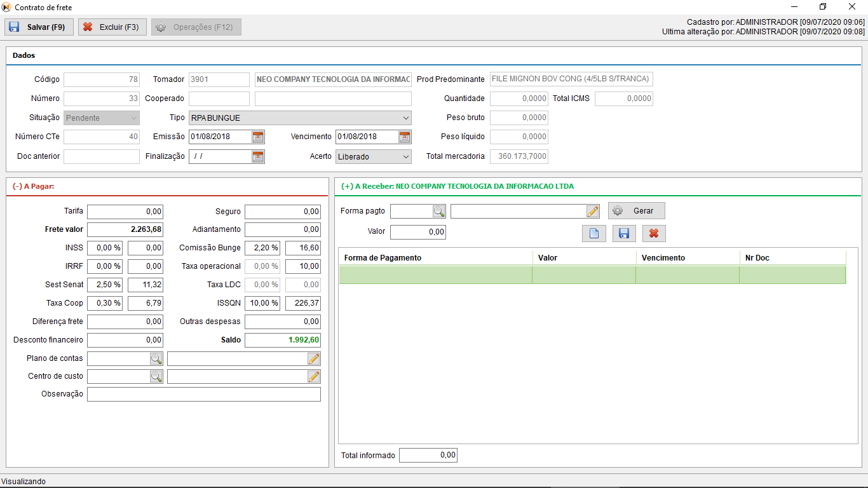Click the Comissão Bunge percentage field
868x488 pixels.
click(x=262, y=248)
